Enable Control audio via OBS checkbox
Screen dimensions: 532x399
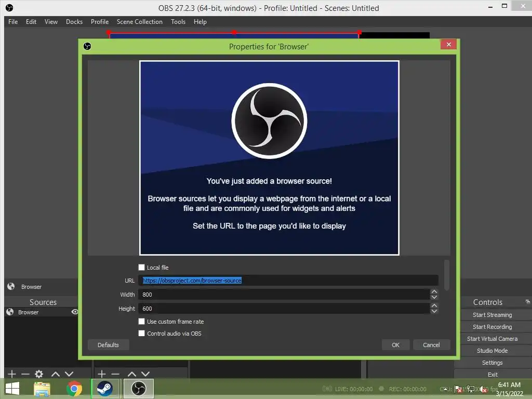point(141,333)
